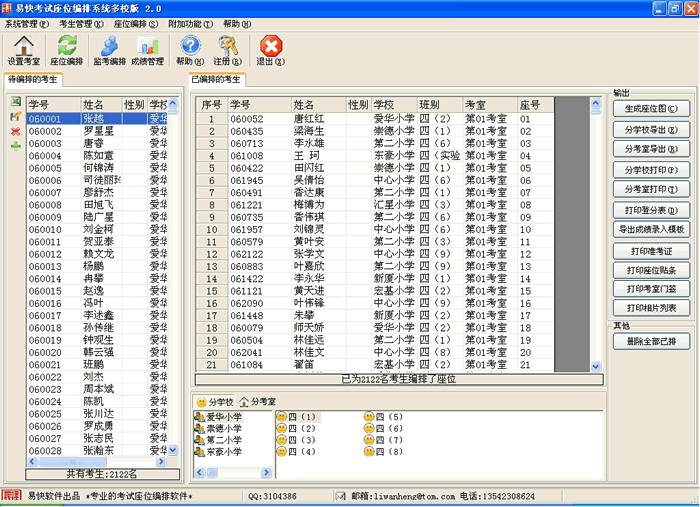Select arranged row 060052 唐红红
Image resolution: width=700 pixels, height=507 pixels.
[374, 119]
